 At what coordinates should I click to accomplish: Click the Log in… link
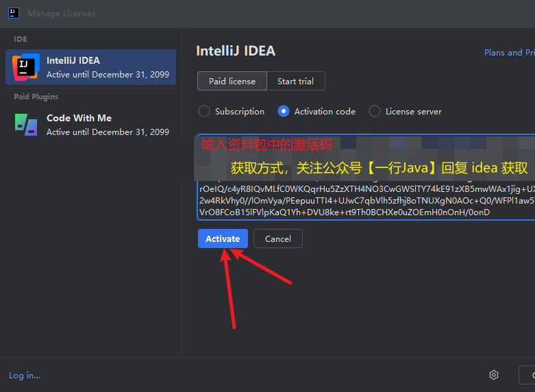point(25,376)
